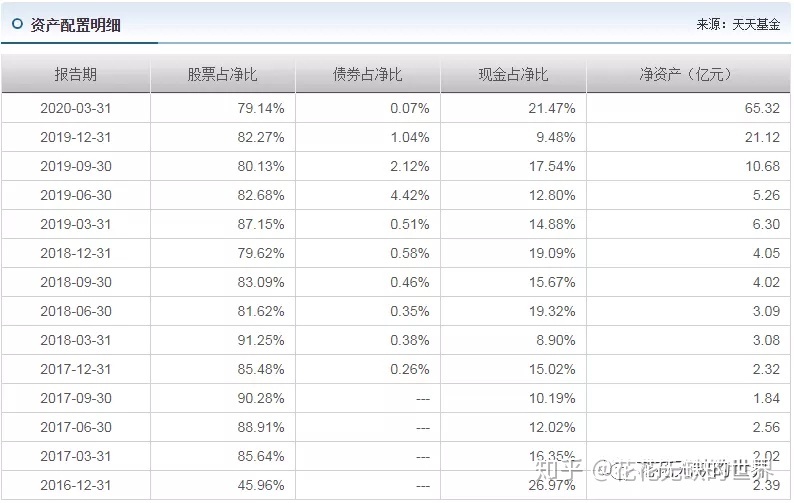
Task: Click the 来源：天天基金 source link
Action: coord(737,24)
